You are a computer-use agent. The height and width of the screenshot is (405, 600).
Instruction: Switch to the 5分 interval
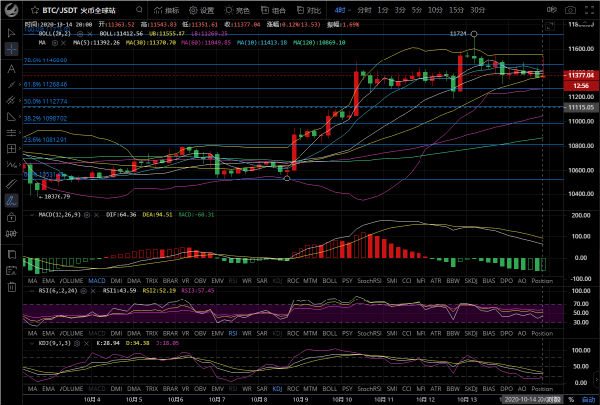417,10
